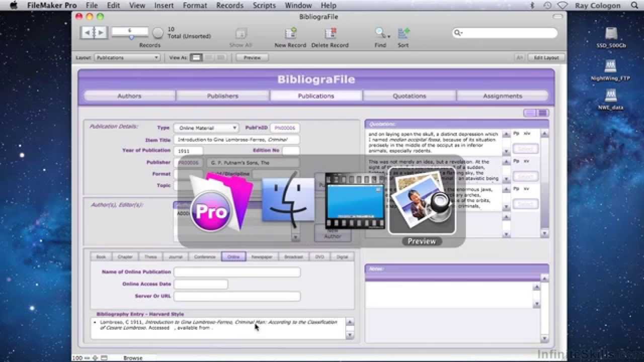Click the zoom out status bar icon
This screenshot has height=362, width=644.
click(x=87, y=358)
